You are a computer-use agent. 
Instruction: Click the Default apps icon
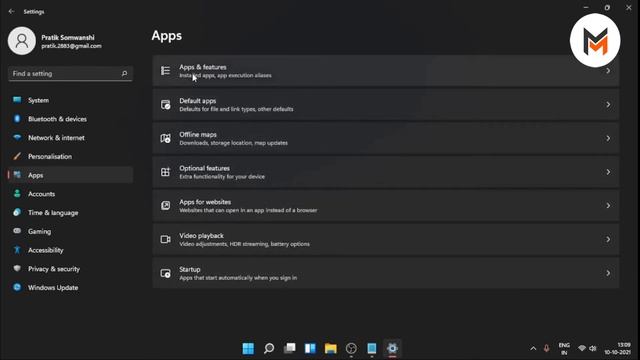coord(165,104)
